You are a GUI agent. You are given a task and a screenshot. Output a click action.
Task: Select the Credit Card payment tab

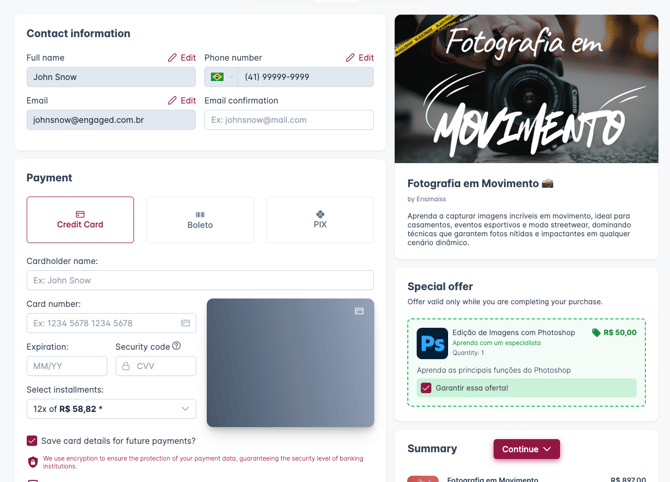[x=80, y=220]
